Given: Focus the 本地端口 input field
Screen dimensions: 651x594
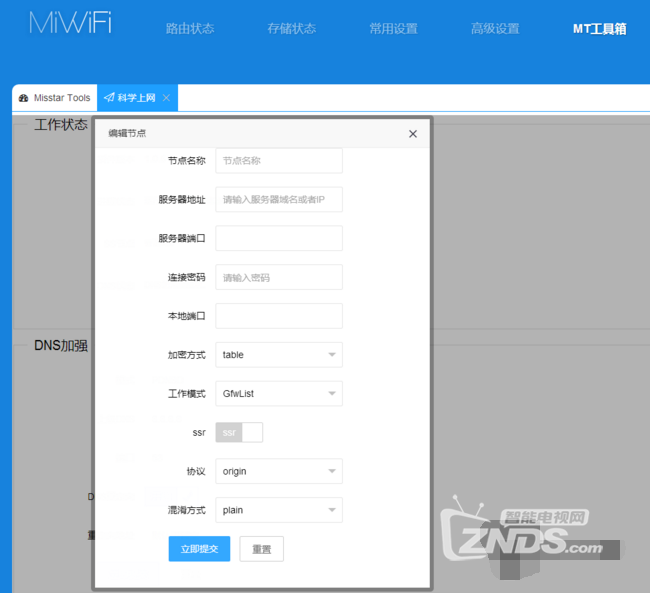Looking at the screenshot, I should [x=279, y=316].
